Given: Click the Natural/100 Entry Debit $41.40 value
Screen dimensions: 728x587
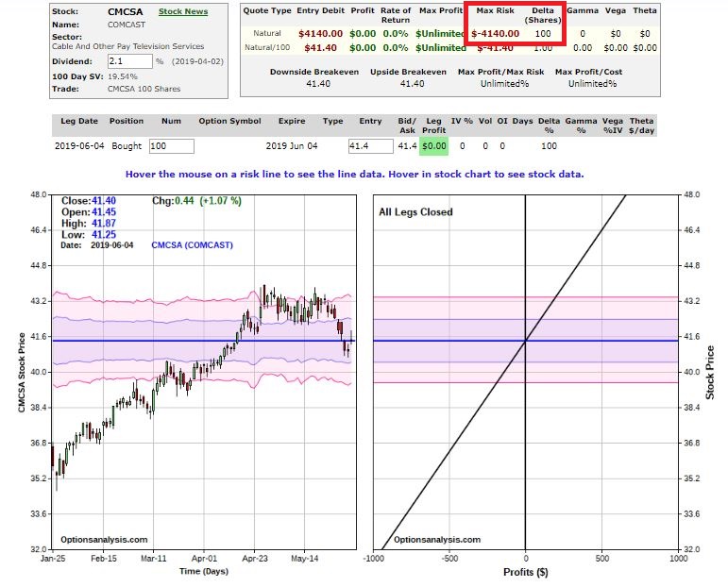Looking at the screenshot, I should (320, 48).
